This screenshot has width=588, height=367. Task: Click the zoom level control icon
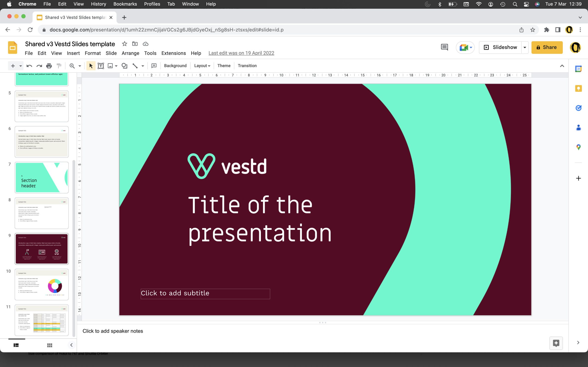pos(71,66)
